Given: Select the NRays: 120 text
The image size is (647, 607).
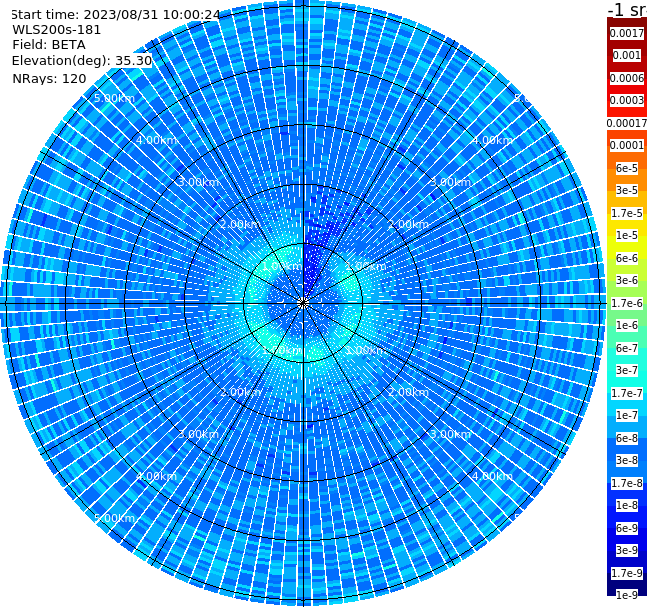Looking at the screenshot, I should tap(49, 78).
